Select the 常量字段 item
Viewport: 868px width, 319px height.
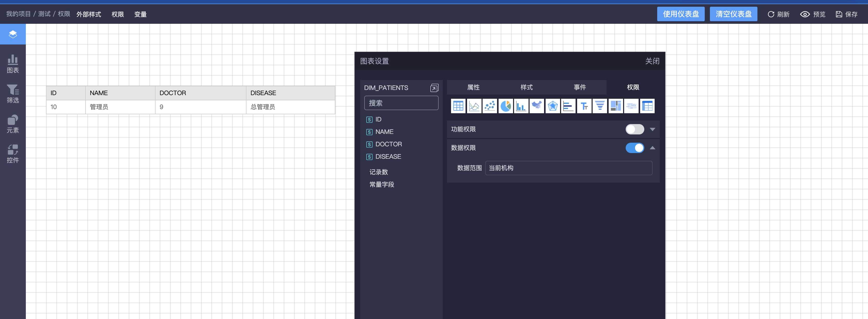382,185
